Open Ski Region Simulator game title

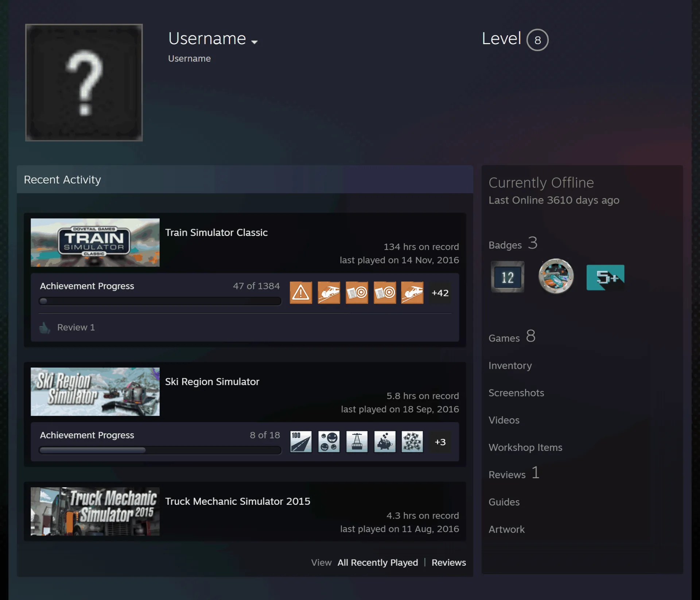[x=212, y=382]
